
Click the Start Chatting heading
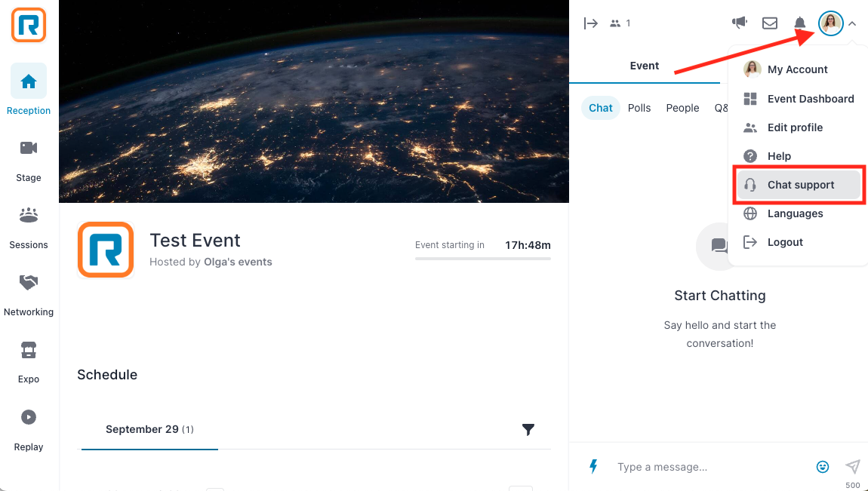click(x=719, y=296)
